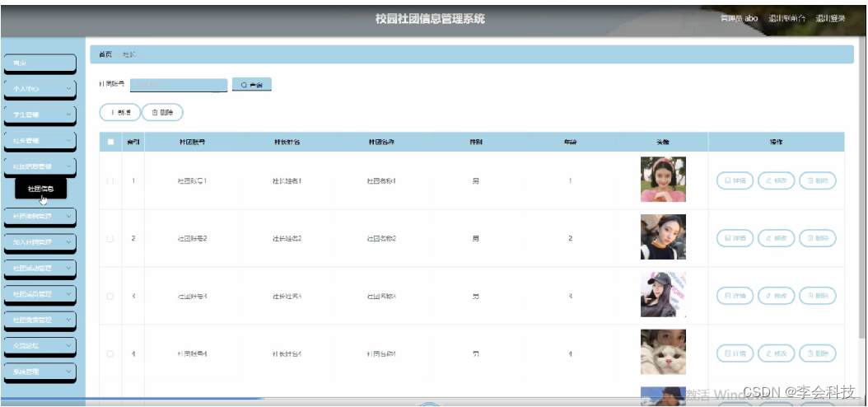868x407 pixels.
Task: Check the checkbox for row 1
Action: pyautogui.click(x=110, y=181)
